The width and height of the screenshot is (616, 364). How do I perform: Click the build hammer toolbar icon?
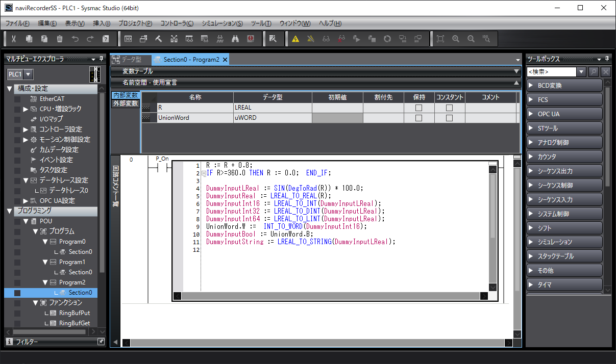point(159,39)
